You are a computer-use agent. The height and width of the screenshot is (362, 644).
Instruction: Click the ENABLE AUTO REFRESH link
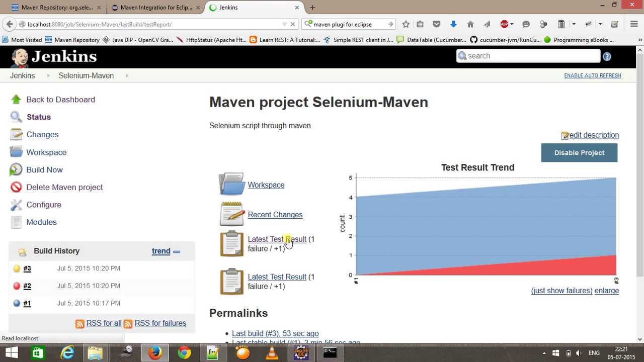(x=593, y=76)
